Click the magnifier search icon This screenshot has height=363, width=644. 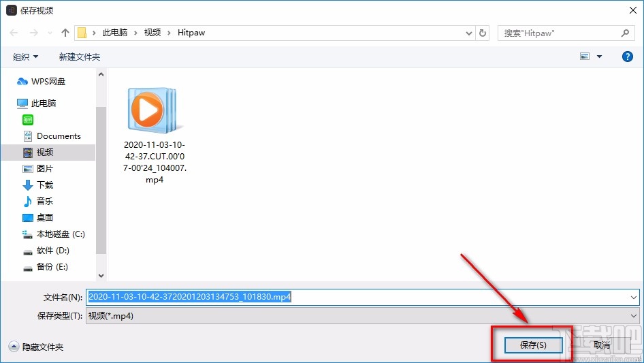click(625, 33)
